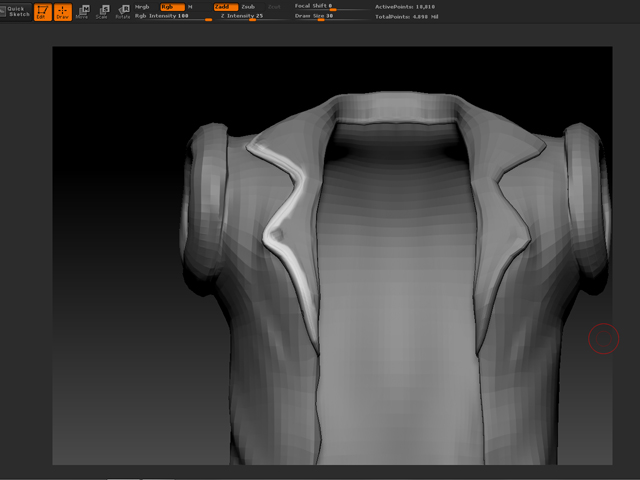
Task: Activate Edit mode icon
Action: click(x=42, y=12)
